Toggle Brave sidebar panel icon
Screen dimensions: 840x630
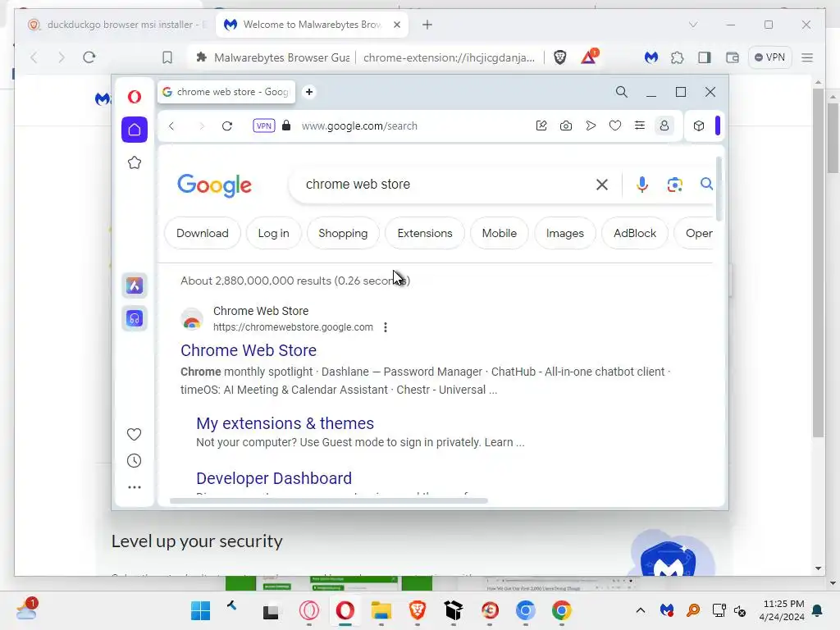705,57
